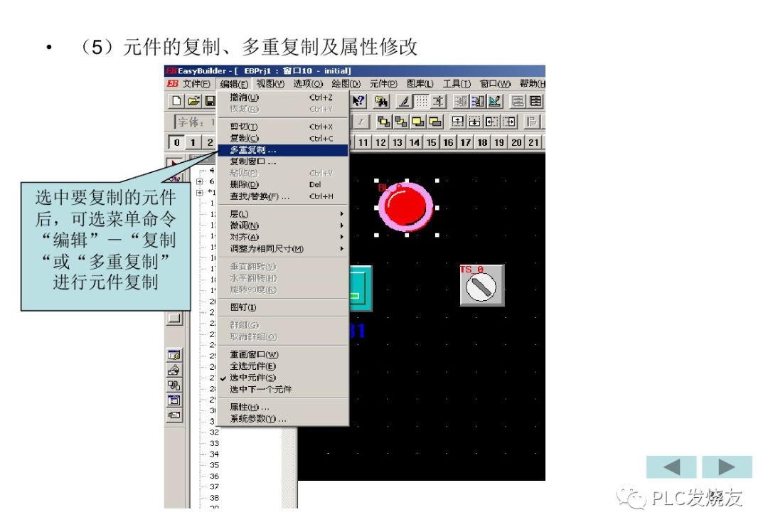Go to previous slide arrow button
Screen dimensions: 768x532
point(671,467)
